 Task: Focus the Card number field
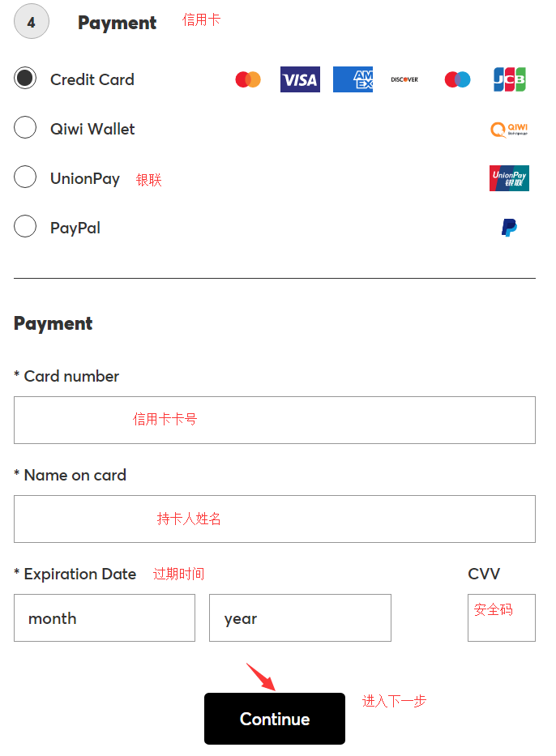coord(275,420)
